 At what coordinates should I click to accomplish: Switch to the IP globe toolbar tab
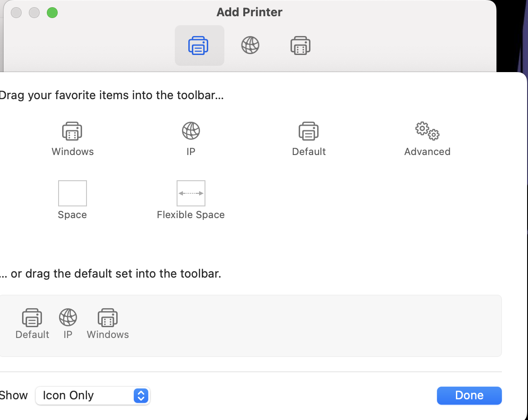pyautogui.click(x=250, y=46)
